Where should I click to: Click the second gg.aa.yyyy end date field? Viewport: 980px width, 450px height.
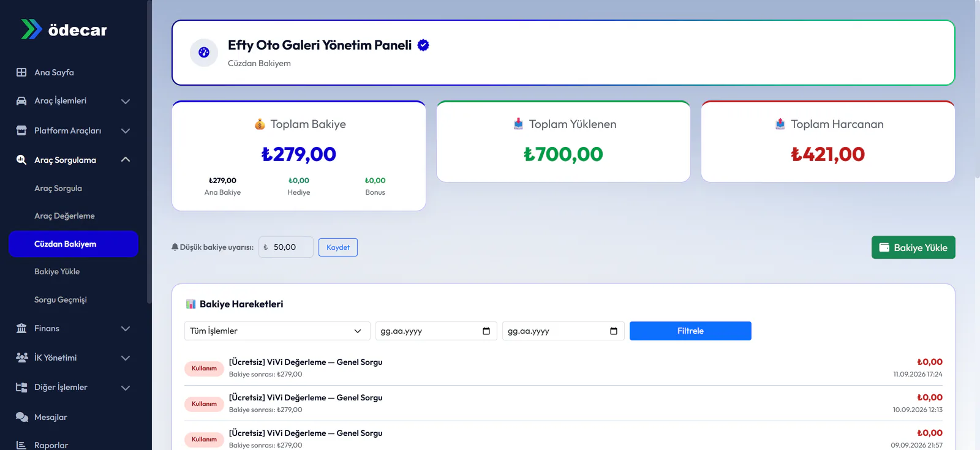click(563, 331)
